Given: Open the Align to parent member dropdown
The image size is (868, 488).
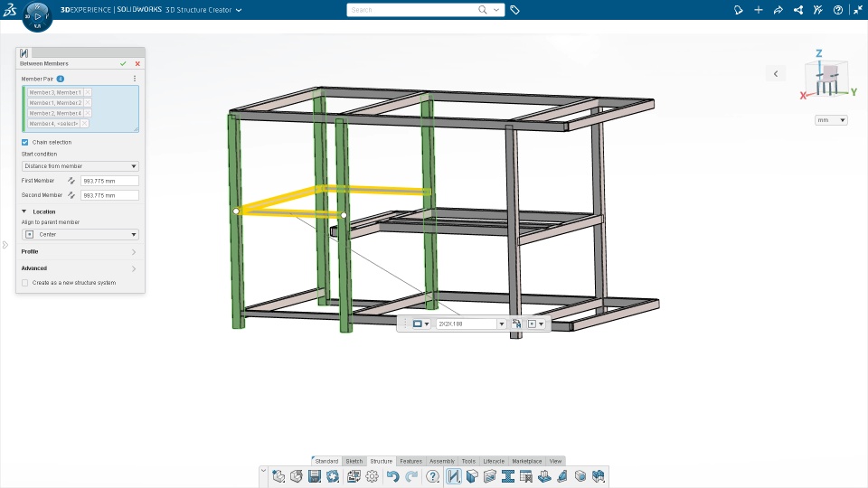Looking at the screenshot, I should pos(80,235).
